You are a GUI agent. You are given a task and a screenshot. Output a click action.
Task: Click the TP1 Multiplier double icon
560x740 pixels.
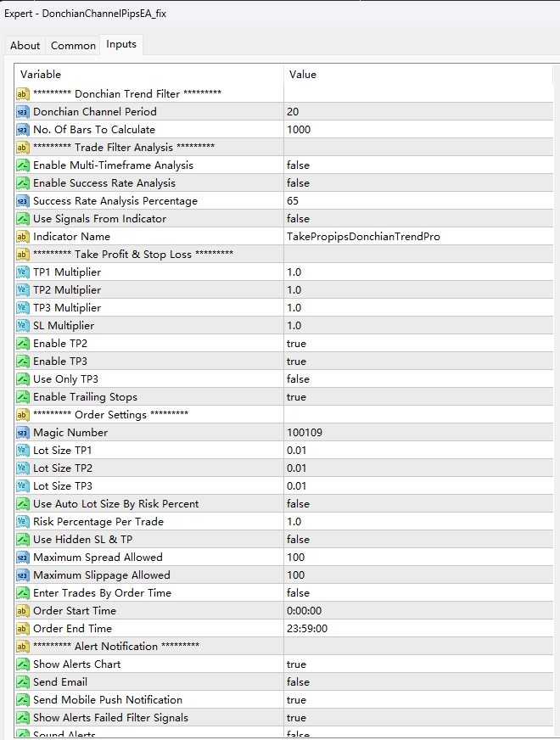[23, 272]
